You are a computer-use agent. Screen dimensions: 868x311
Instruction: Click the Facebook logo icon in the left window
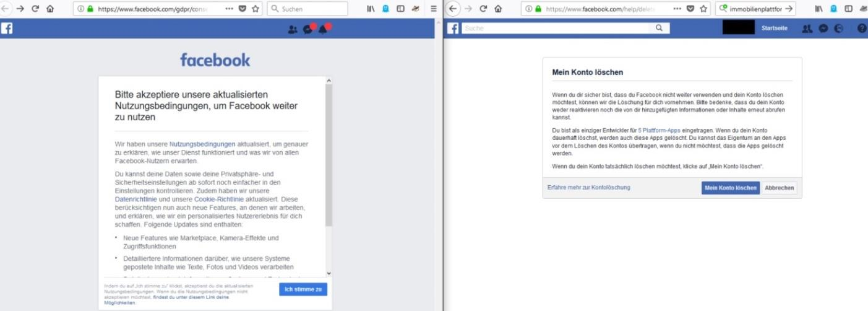[7, 29]
